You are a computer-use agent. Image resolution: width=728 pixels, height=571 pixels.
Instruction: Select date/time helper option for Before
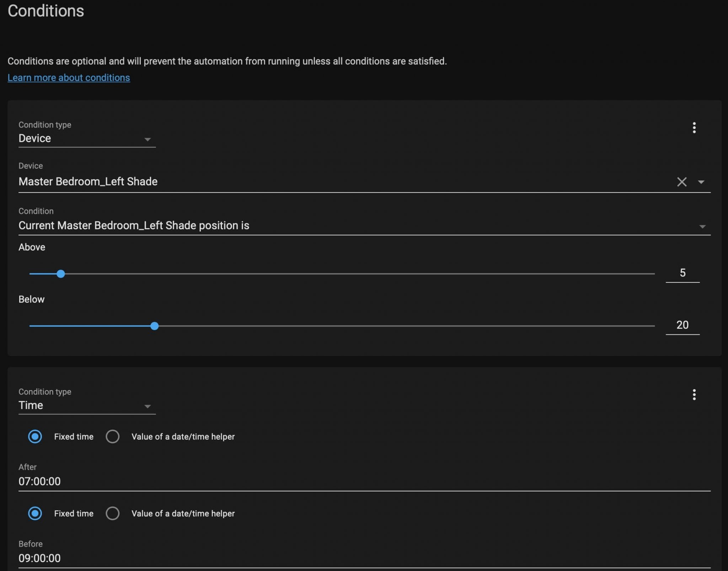(112, 513)
